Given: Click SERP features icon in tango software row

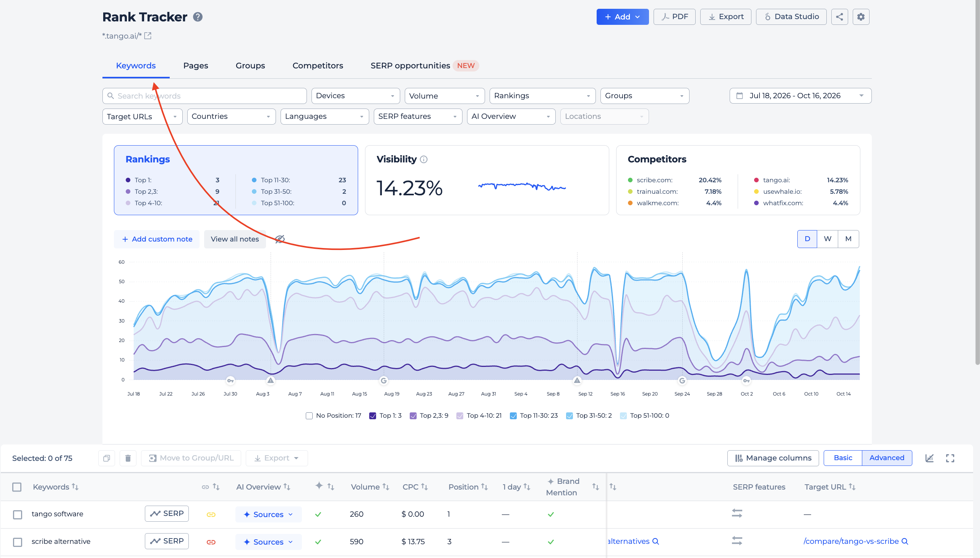Looking at the screenshot, I should click(x=737, y=513).
